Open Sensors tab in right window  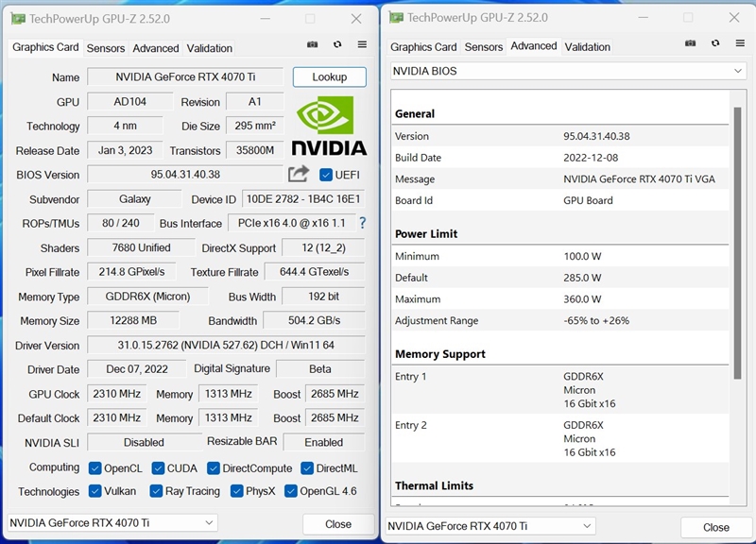point(484,46)
